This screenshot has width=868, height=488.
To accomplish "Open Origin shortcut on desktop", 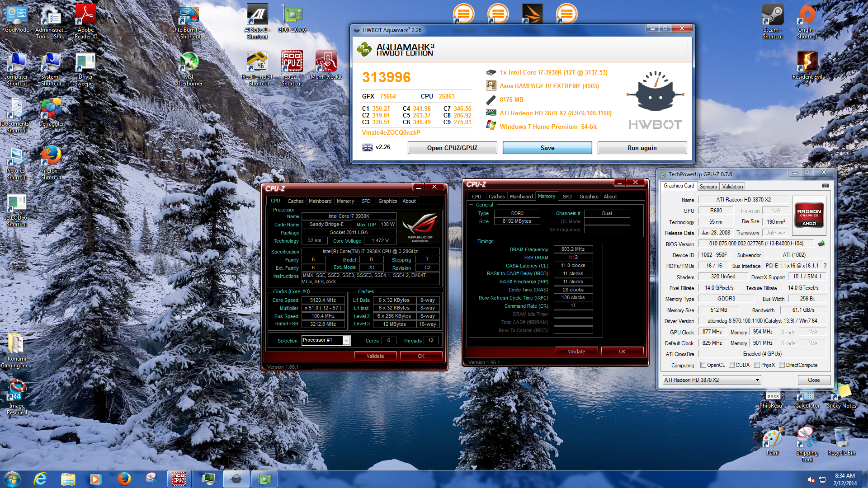I will (x=807, y=22).
